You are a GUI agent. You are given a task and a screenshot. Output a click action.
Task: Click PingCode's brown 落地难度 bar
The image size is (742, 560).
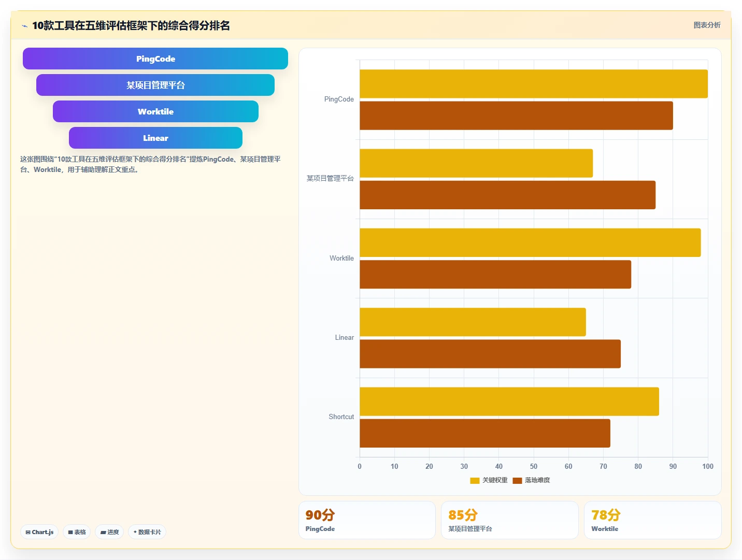coord(516,116)
